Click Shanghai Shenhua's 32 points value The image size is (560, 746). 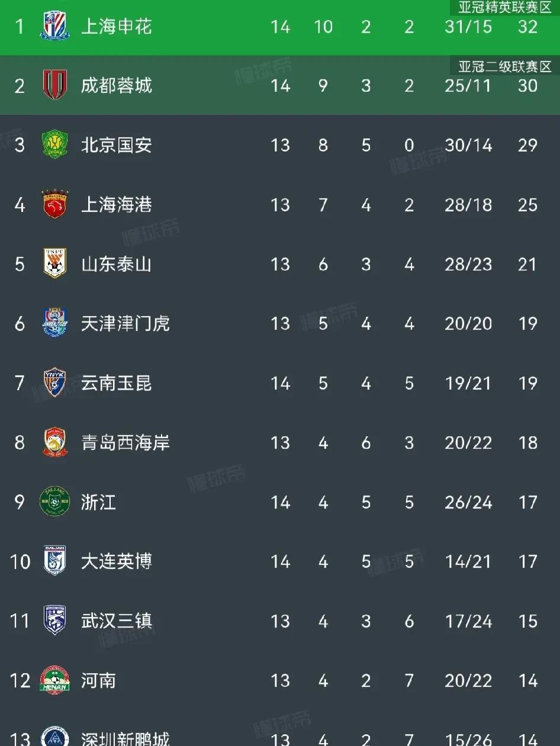[x=527, y=27]
